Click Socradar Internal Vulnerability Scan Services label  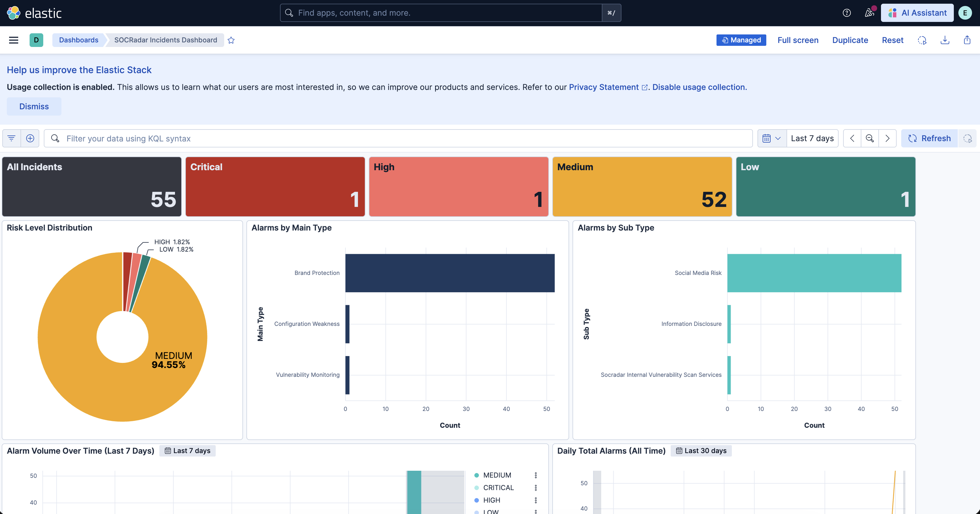[x=661, y=375]
